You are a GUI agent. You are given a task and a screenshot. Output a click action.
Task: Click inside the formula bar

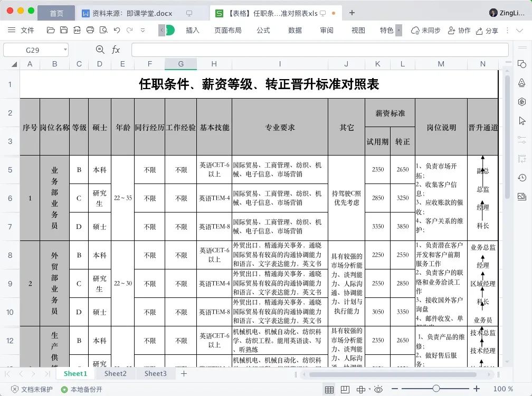pyautogui.click(x=320, y=50)
